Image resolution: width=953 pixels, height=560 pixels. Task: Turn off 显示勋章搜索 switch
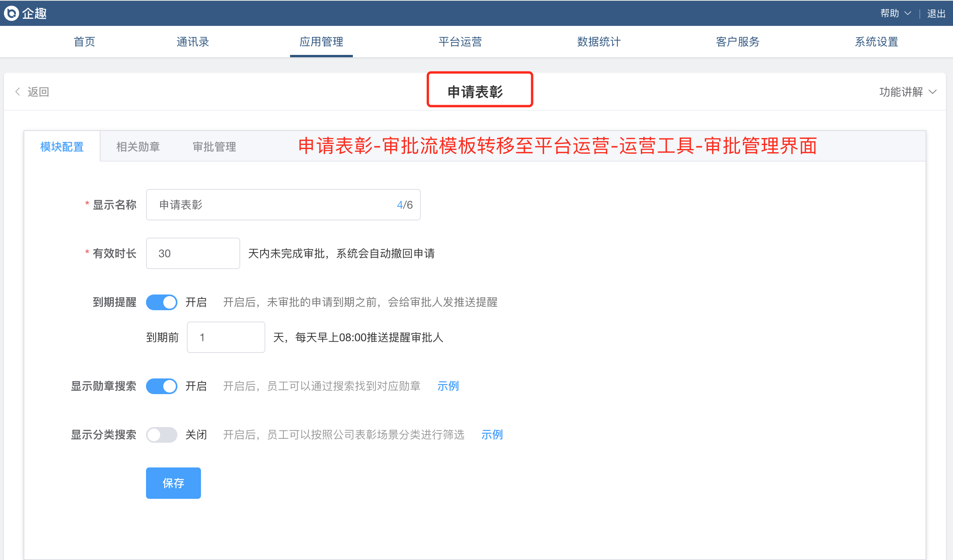[x=162, y=386]
